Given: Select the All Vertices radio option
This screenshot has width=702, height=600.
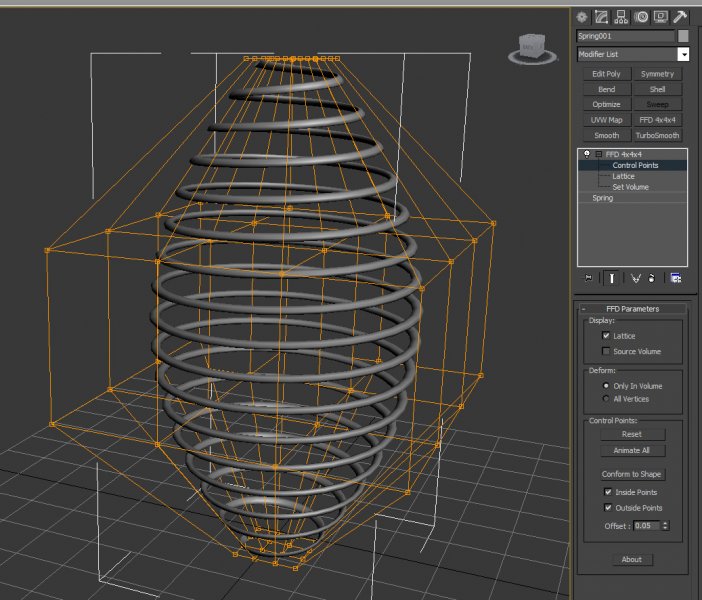Looking at the screenshot, I should pos(606,399).
